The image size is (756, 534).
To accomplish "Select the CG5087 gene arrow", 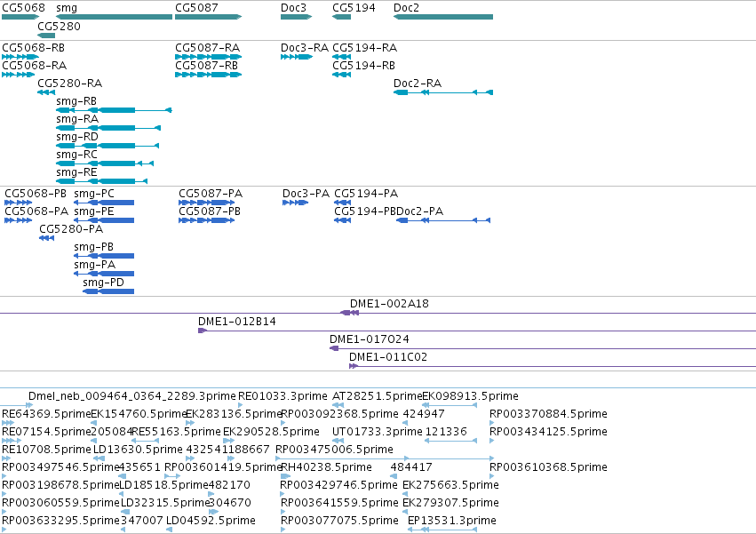I will click(208, 17).
